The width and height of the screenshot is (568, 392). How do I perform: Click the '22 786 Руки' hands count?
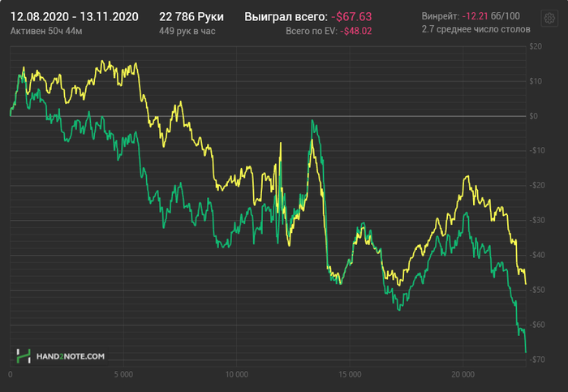[191, 17]
